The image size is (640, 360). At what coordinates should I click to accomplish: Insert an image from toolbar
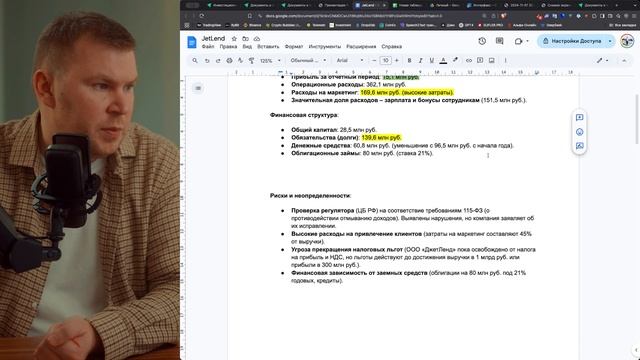pyautogui.click(x=492, y=60)
